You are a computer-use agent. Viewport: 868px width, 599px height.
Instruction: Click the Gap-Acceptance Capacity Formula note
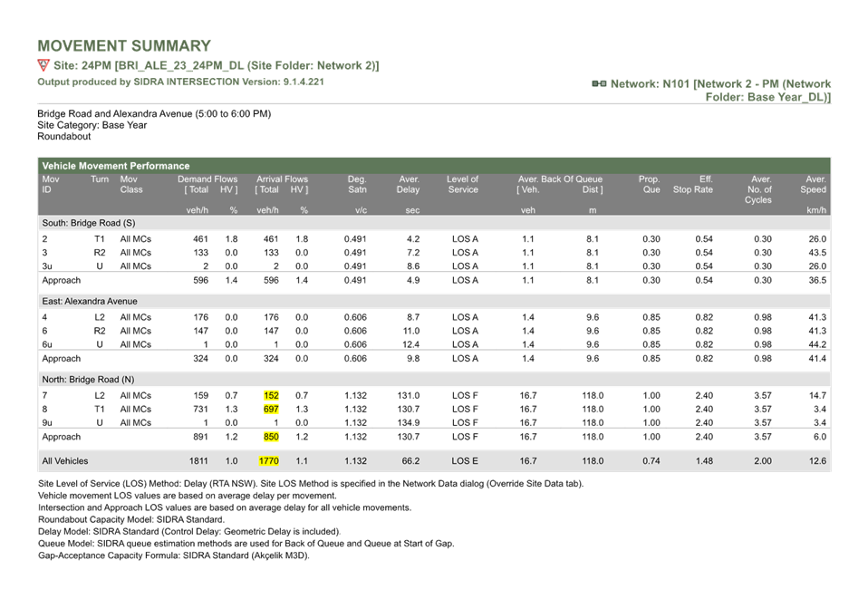click(174, 556)
